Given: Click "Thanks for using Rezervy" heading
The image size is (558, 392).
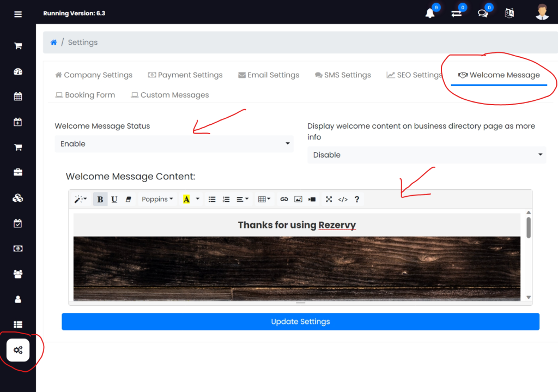Looking at the screenshot, I should 297,225.
